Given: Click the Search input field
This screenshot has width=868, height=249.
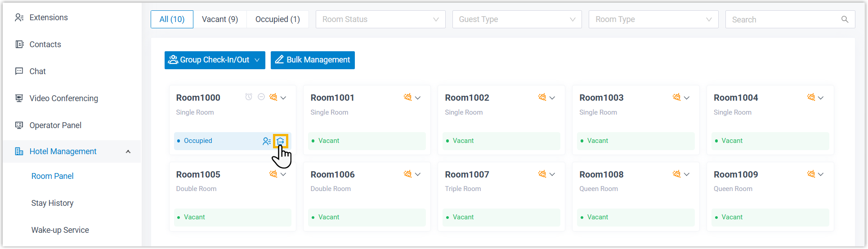Looking at the screenshot, I should [x=783, y=19].
